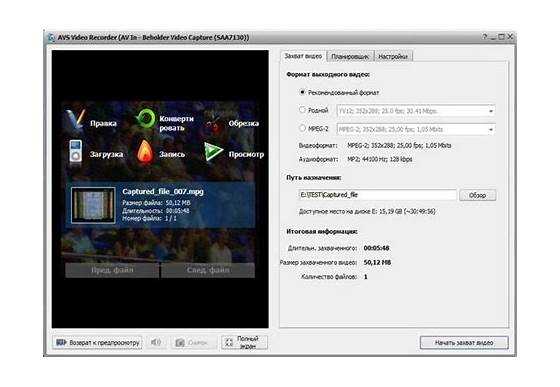The height and width of the screenshot is (387, 560).
Task: Open the Правка edit tool icon
Action: (x=76, y=121)
